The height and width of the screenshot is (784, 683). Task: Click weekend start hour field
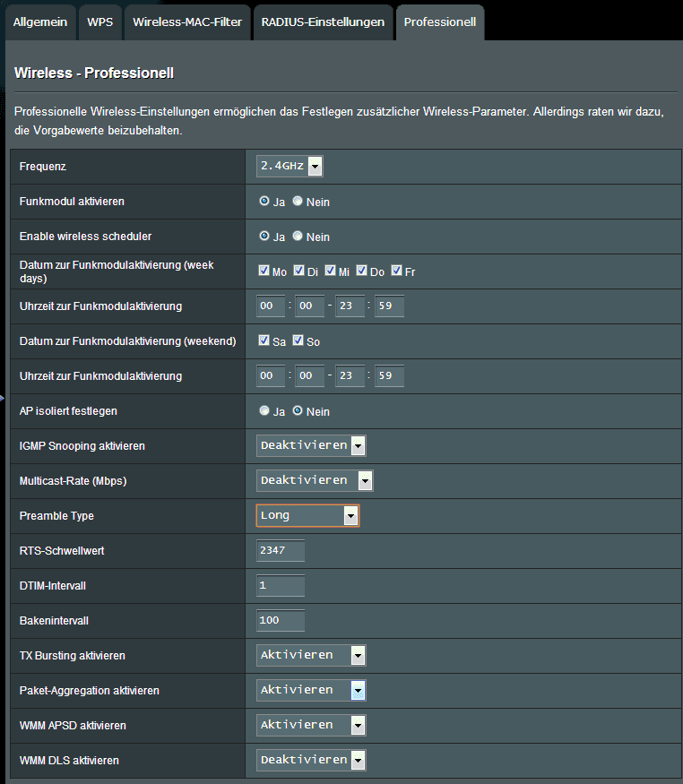[271, 376]
